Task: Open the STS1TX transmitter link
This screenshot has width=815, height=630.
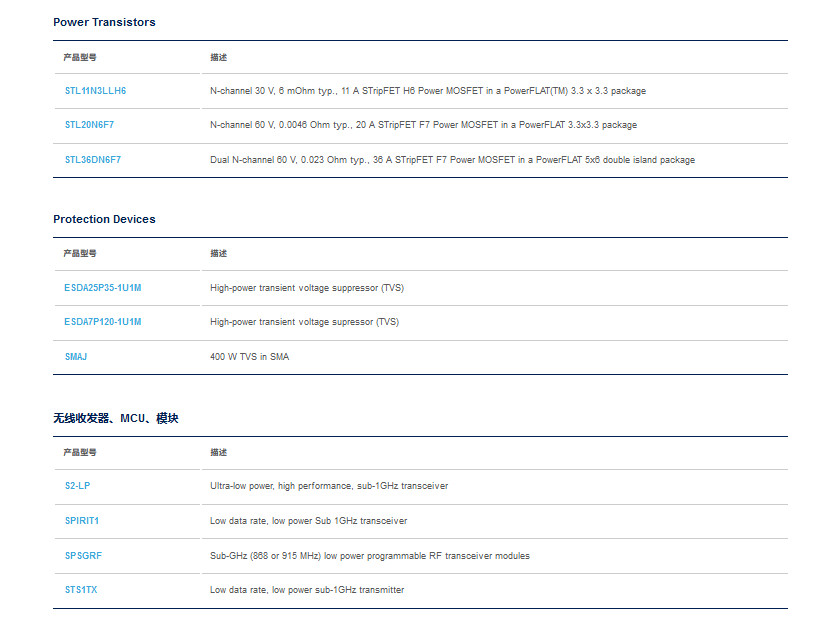Action: 81,589
